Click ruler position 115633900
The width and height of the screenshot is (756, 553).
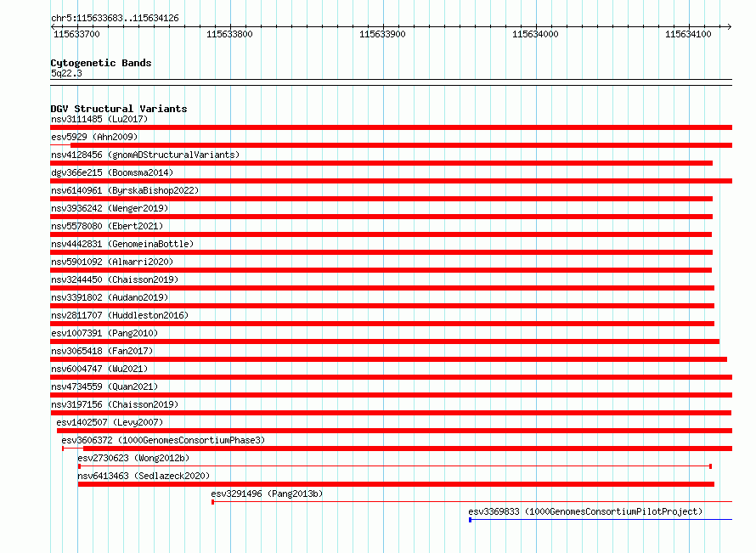coord(382,34)
